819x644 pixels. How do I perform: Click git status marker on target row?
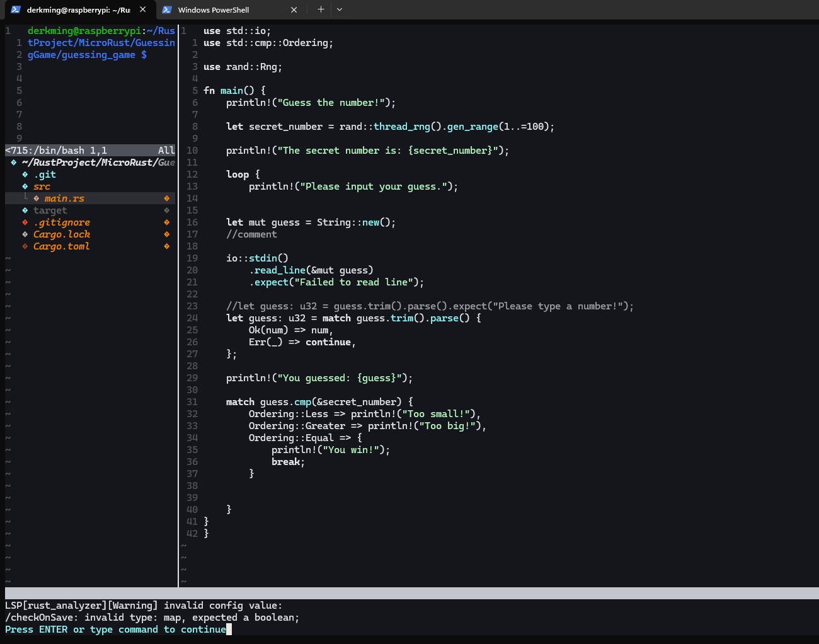(167, 210)
